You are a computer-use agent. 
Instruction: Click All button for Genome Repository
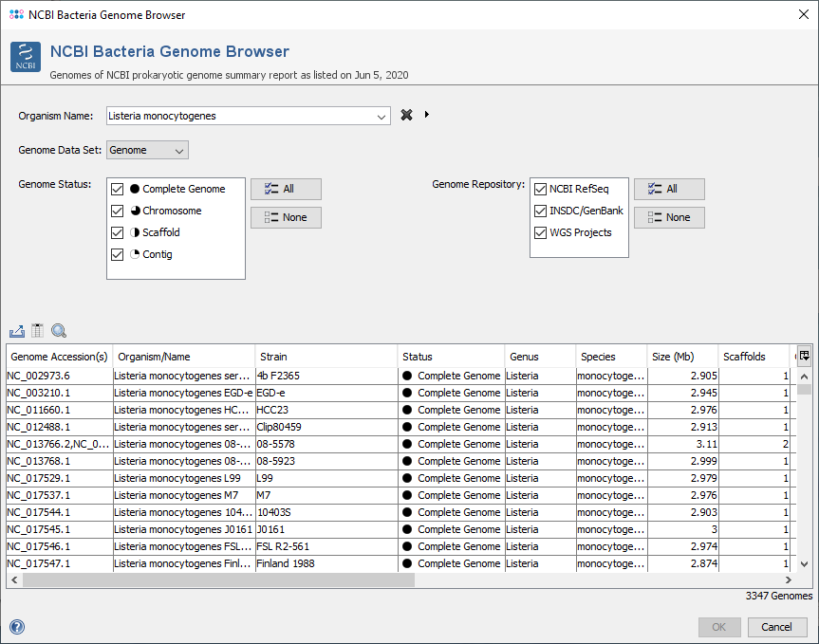[x=669, y=189]
